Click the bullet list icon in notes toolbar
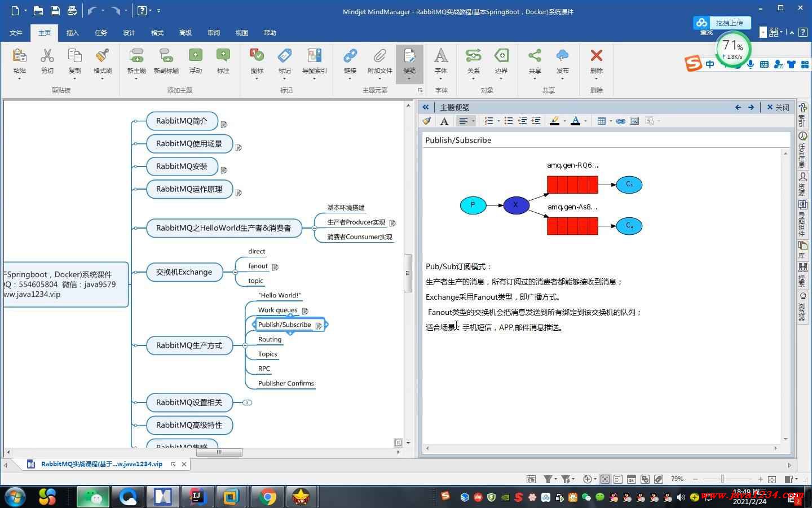Viewport: 812px width, 508px height. [x=509, y=121]
